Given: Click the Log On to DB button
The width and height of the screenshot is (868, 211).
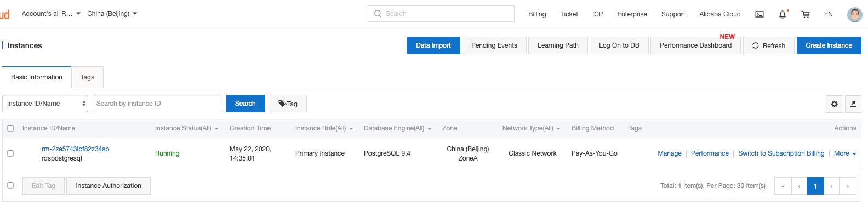Looking at the screenshot, I should coord(619,45).
